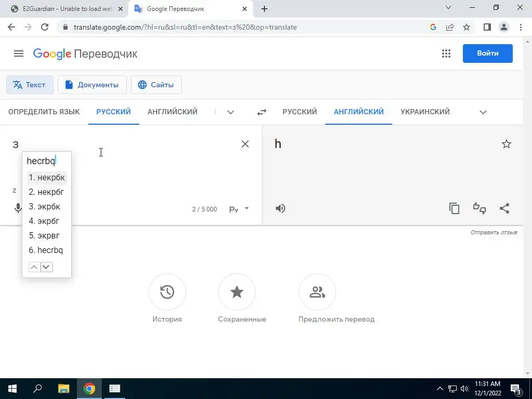This screenshot has width=532, height=399.
Task: Toggle the Ру input method
Action: 234,209
